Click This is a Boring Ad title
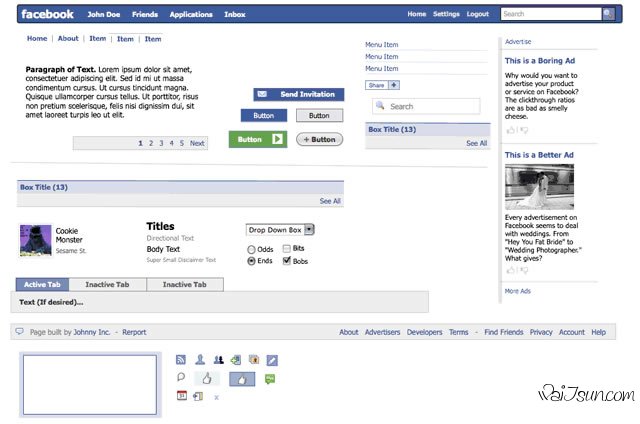 [540, 60]
